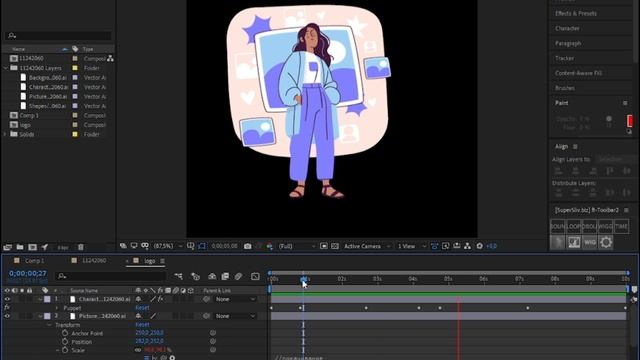Viewport: 640px width, 360px height.
Task: Hide the Character layer with eye icon
Action: (7, 299)
